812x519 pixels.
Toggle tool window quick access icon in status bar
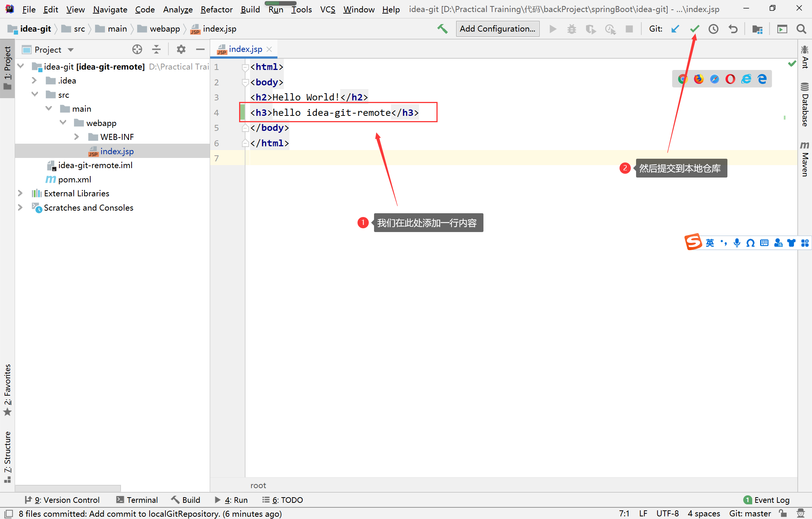[9, 514]
